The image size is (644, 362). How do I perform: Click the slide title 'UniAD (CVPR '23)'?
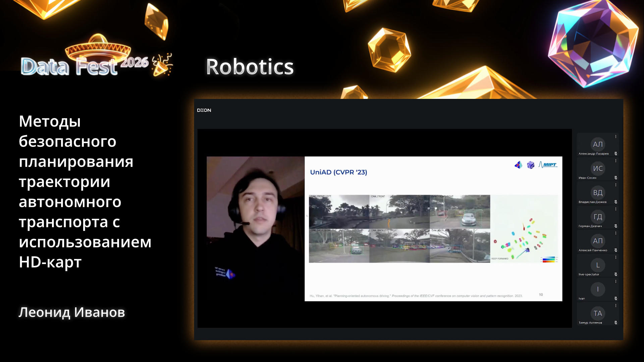point(338,172)
